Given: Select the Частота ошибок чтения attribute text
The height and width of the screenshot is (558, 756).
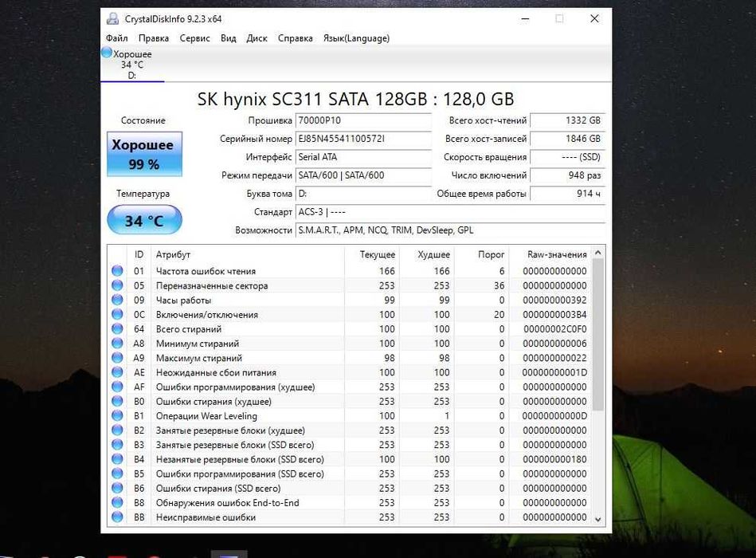Looking at the screenshot, I should pos(206,271).
